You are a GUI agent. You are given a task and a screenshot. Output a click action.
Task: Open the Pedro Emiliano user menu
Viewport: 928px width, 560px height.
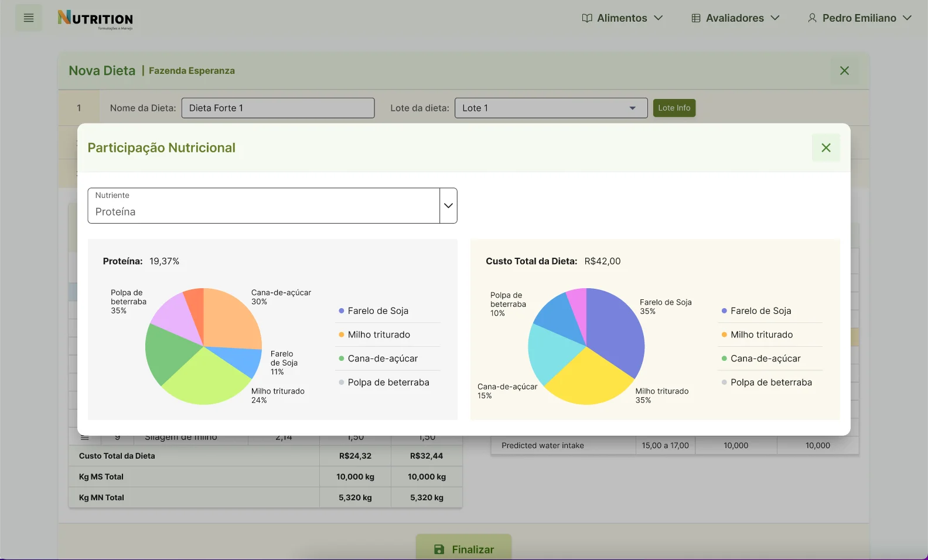859,18
